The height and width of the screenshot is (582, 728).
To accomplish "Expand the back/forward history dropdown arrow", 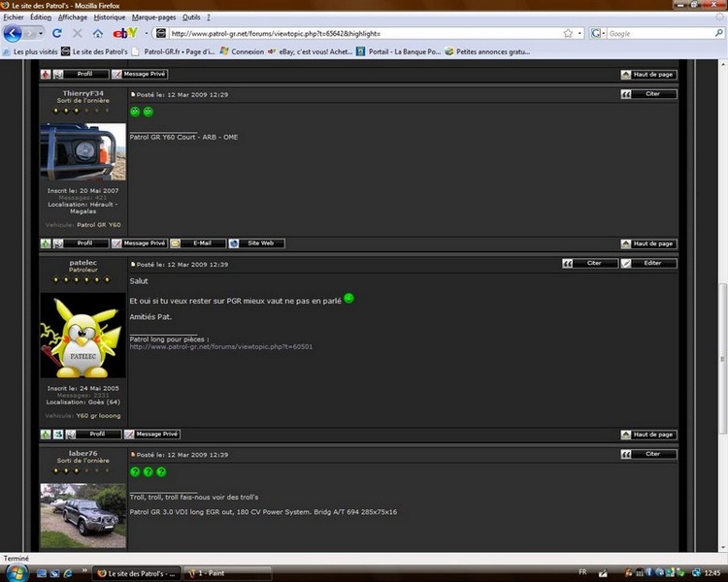I will tap(41, 33).
